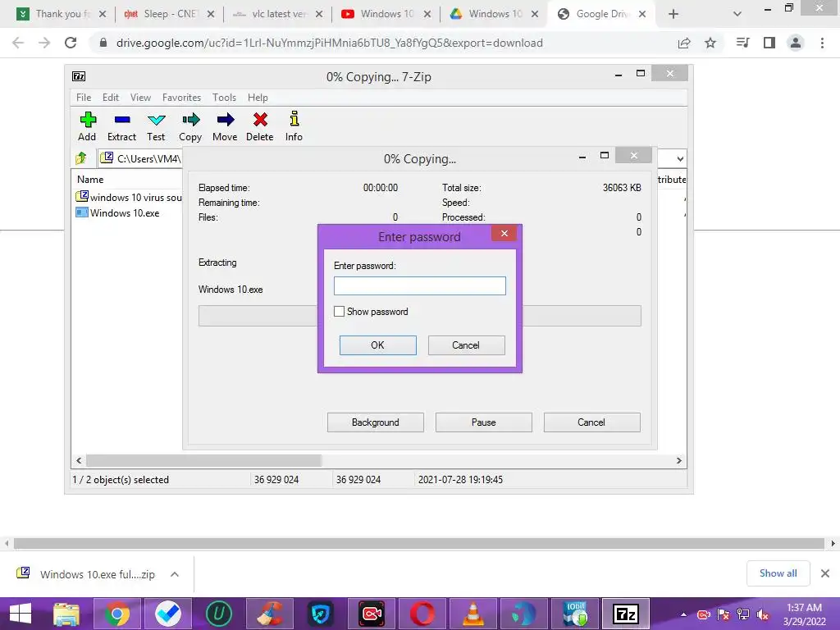Viewport: 840px width, 630px height.
Task: Click the 7-Zip horizontal scrollbar thumb
Action: click(x=203, y=460)
